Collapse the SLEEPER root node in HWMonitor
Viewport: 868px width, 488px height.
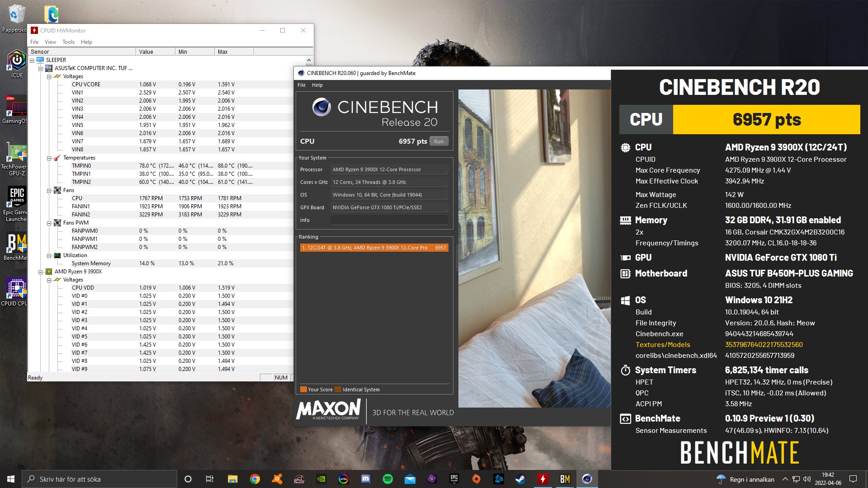(32, 60)
